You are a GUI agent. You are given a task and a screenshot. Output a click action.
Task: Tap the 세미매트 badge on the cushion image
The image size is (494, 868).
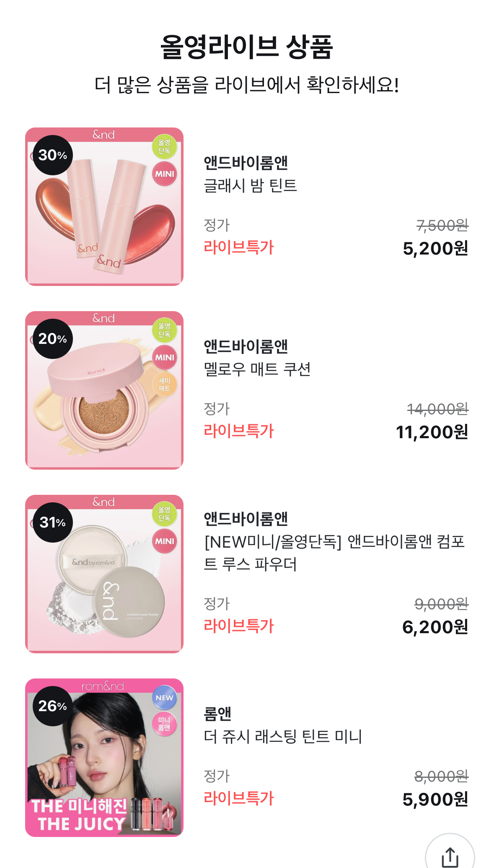point(164,385)
